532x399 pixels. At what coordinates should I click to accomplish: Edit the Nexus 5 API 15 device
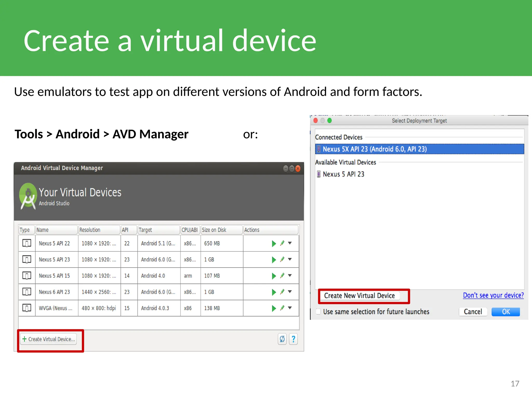coord(282,276)
